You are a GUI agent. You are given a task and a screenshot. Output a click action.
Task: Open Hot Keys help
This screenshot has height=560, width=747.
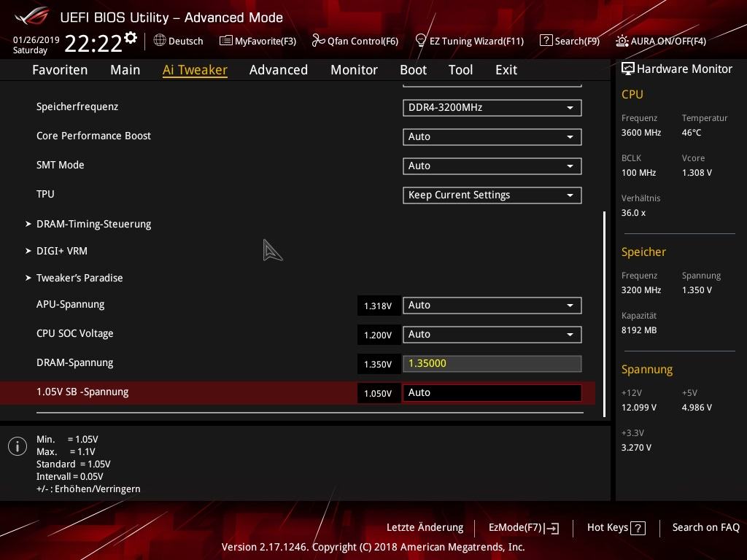(x=616, y=528)
